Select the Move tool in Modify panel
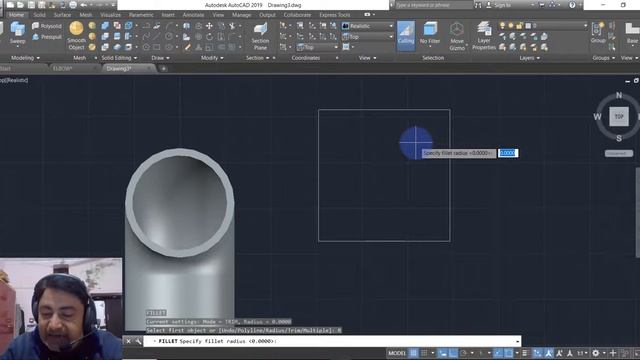The height and width of the screenshot is (360, 640). pos(209,26)
